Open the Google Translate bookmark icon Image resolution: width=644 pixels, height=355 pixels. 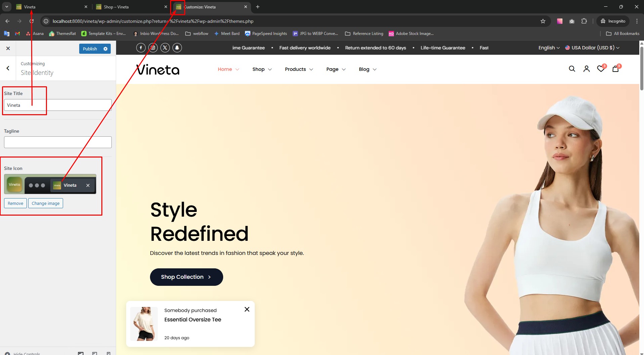pos(6,34)
